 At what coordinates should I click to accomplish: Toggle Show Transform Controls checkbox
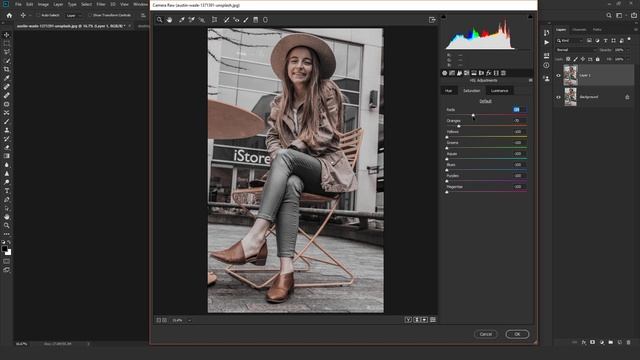(91, 15)
